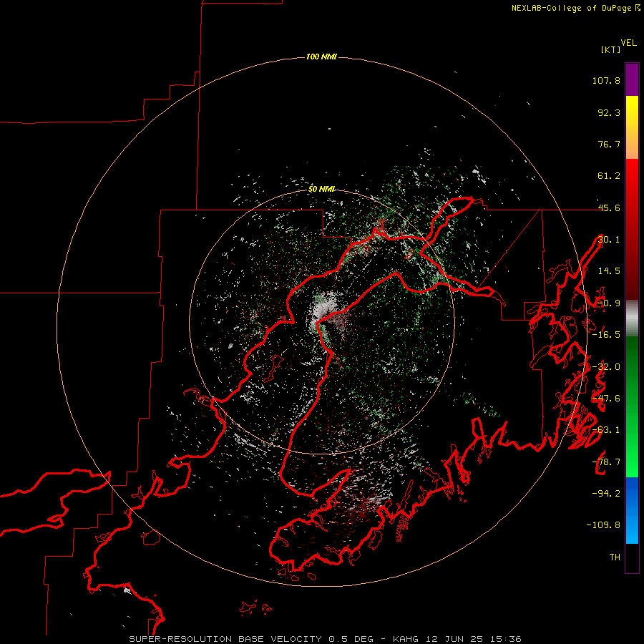Pick the purple segment of the velocity bar

[x=632, y=79]
